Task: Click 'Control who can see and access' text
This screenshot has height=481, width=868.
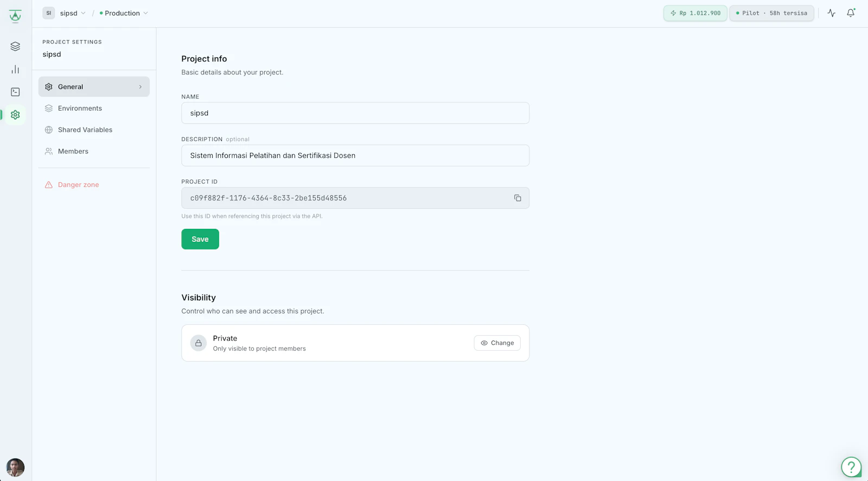Action: pyautogui.click(x=253, y=311)
